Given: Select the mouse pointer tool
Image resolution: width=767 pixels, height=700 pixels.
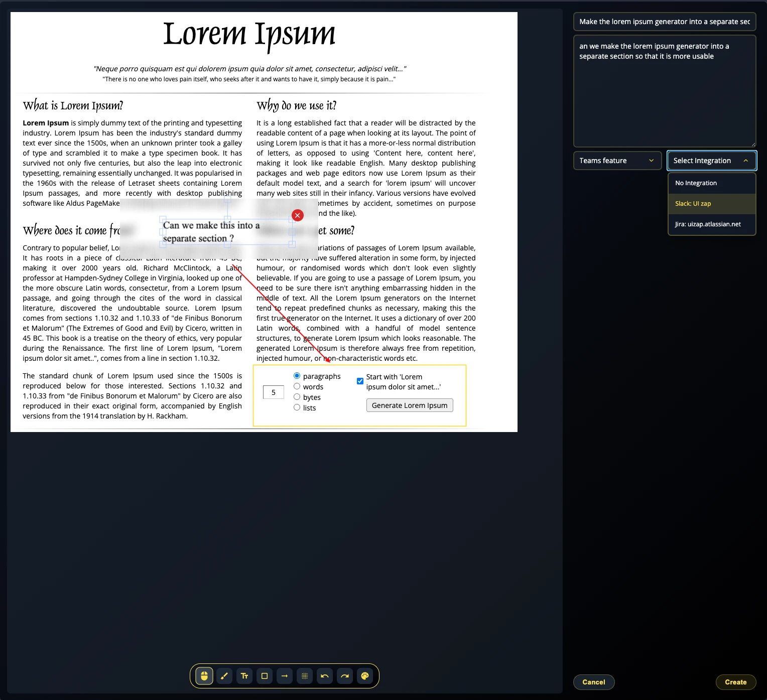Looking at the screenshot, I should click(x=204, y=676).
